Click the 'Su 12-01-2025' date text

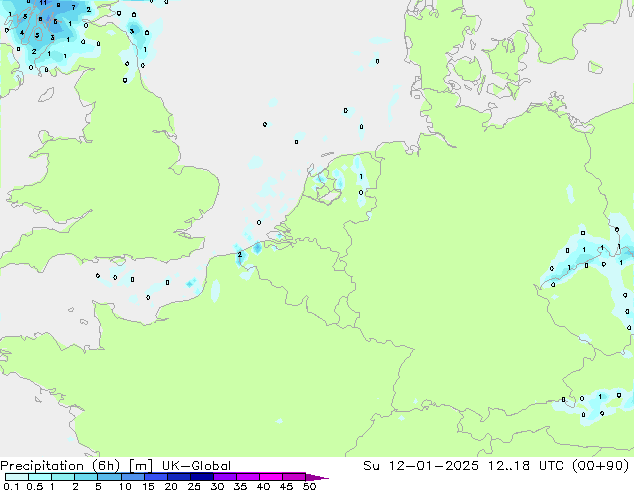(421, 466)
